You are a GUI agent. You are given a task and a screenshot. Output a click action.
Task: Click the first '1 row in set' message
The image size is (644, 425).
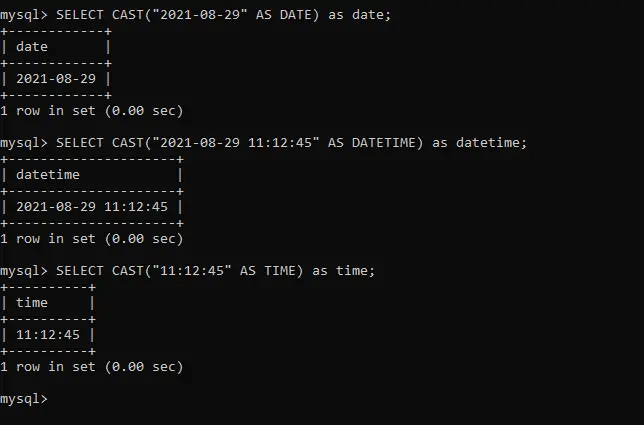coord(92,111)
